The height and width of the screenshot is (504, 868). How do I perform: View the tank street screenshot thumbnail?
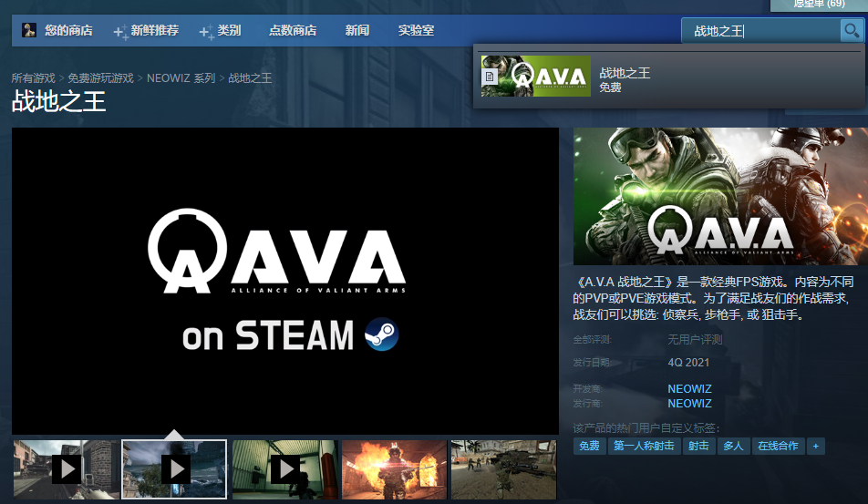point(503,469)
